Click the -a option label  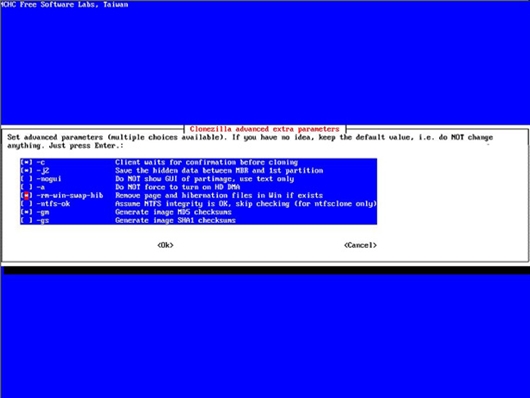coord(41,187)
